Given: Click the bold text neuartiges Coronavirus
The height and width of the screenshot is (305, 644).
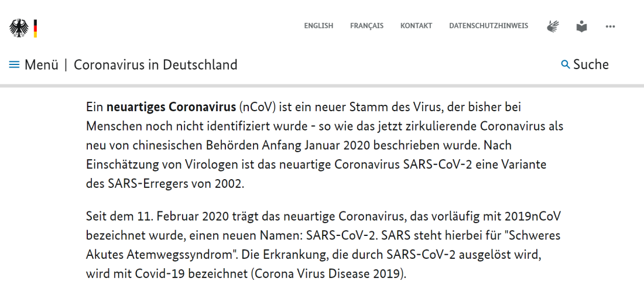Looking at the screenshot, I should tap(171, 108).
